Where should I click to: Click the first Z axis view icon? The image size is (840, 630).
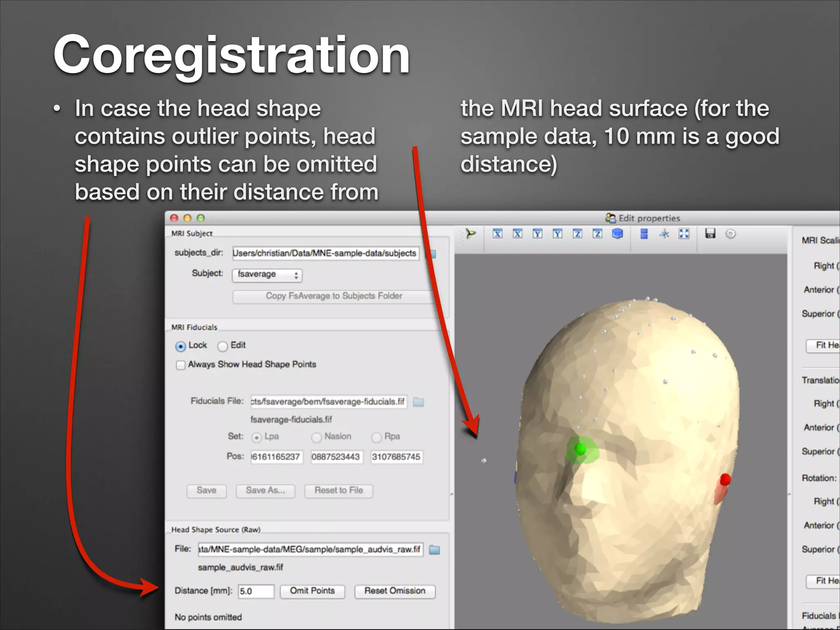point(577,234)
